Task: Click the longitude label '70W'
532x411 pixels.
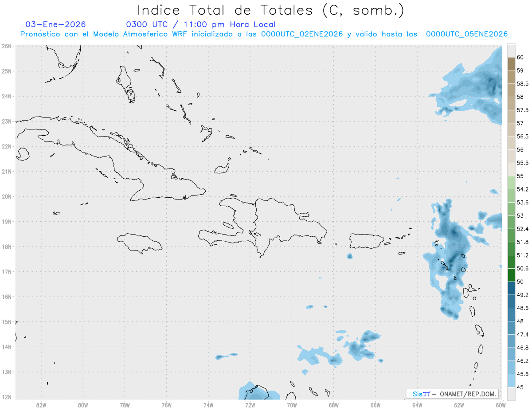Action: coord(292,405)
